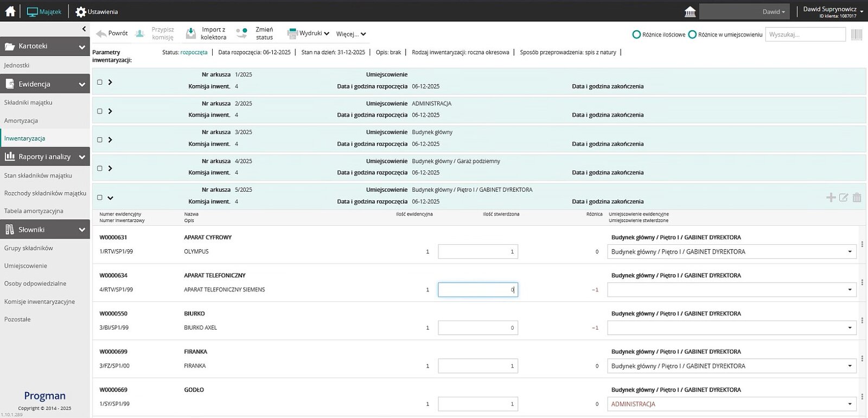Viewport: 868px width, 418px height.
Task: Click the Powrót button
Action: [112, 34]
